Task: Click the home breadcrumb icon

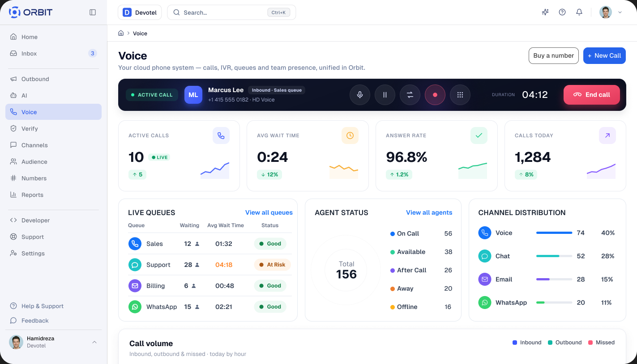Action: [x=121, y=34]
